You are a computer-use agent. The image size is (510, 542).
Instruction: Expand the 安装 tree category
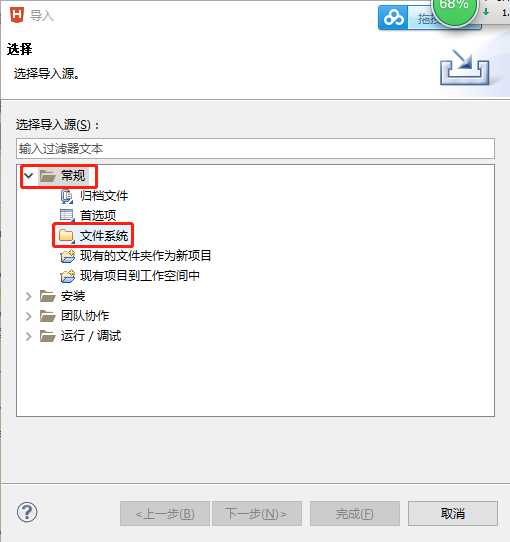tap(29, 296)
